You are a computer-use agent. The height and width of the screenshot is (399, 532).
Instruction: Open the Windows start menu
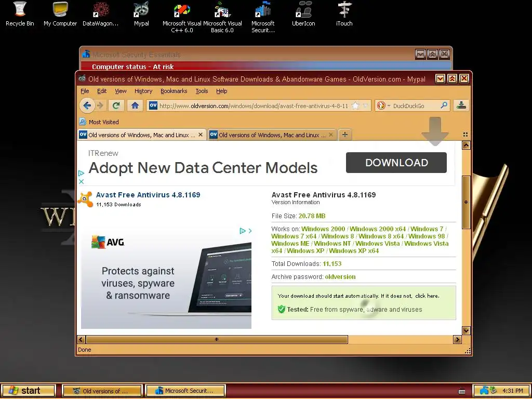coord(29,391)
